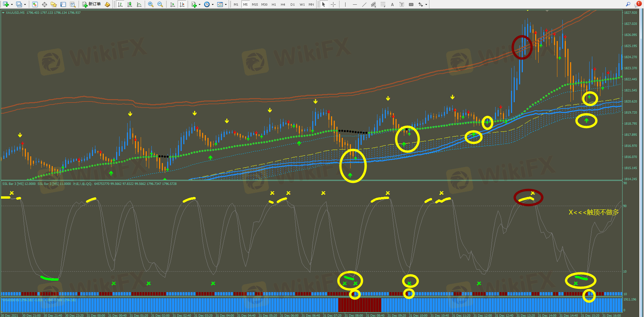Screen dimensions: 644x317
Task: Select the vertical line drawing tool
Action: 345,4
